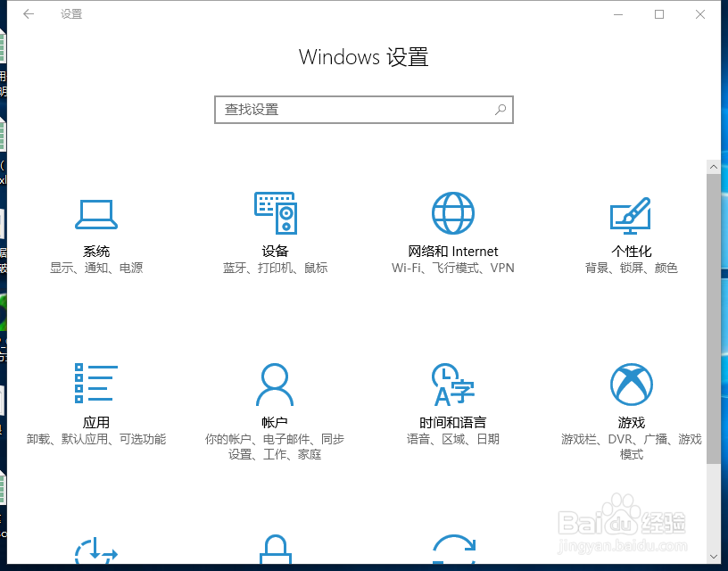This screenshot has height=571, width=728.
Task: Click the 网络和 Internet title
Action: (x=453, y=251)
